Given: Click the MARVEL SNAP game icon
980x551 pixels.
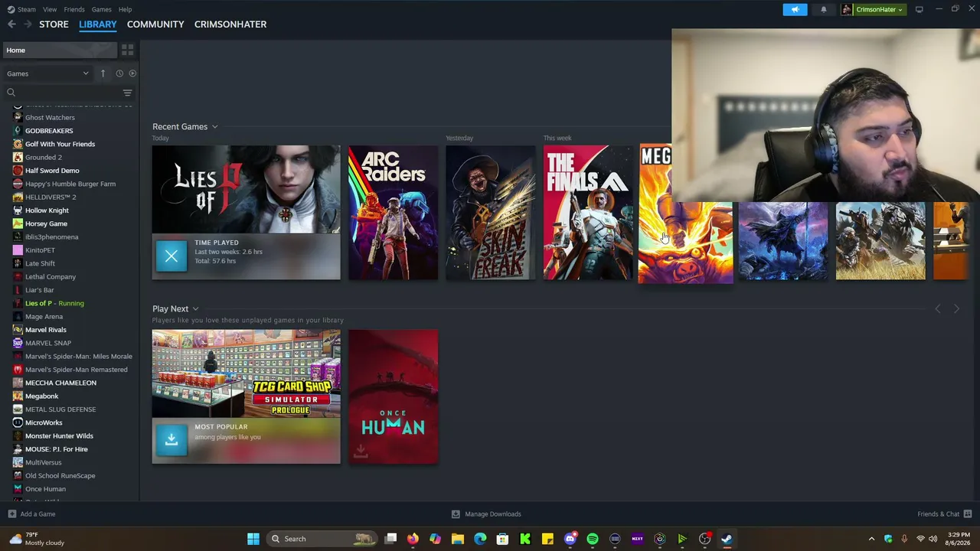Looking at the screenshot, I should point(18,343).
